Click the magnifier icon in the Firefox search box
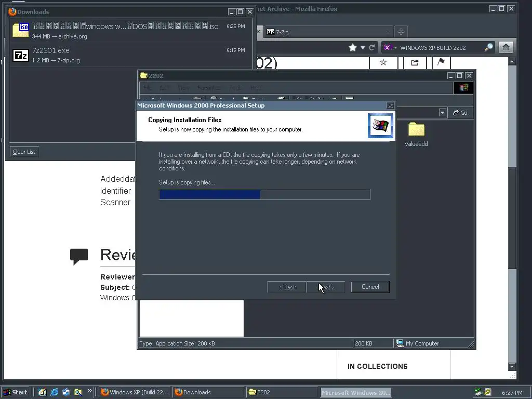The image size is (532, 399). 488,47
